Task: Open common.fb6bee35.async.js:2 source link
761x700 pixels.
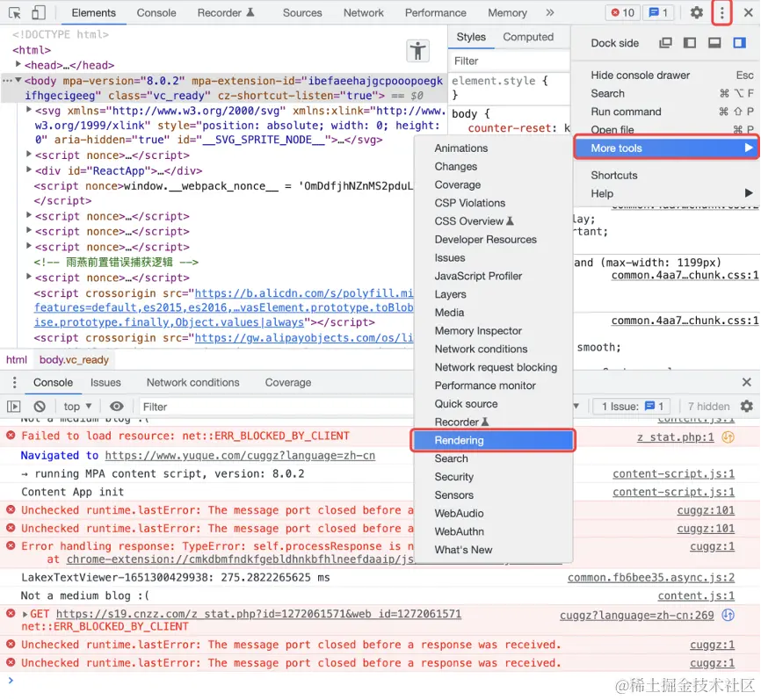Action: point(651,577)
